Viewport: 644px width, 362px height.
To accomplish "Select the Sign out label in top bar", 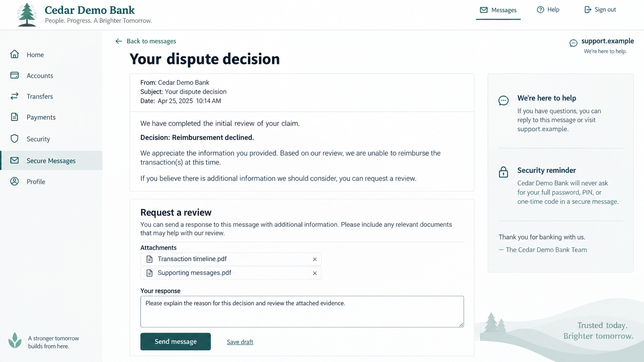I will (x=605, y=10).
